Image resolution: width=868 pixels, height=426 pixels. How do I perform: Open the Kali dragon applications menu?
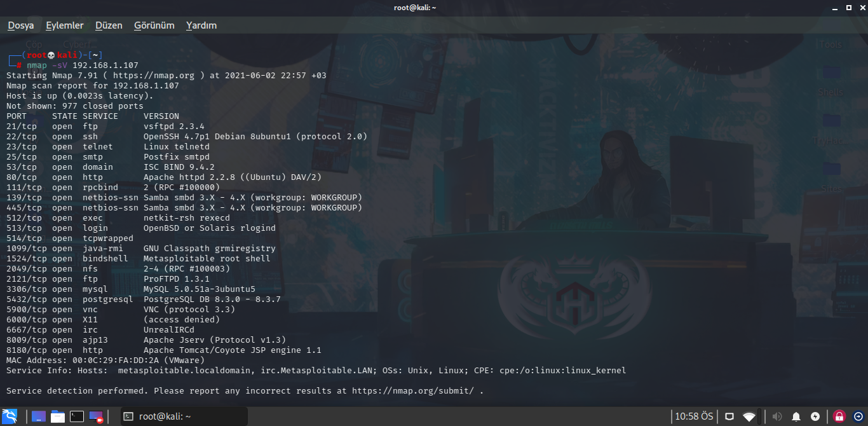pos(11,416)
